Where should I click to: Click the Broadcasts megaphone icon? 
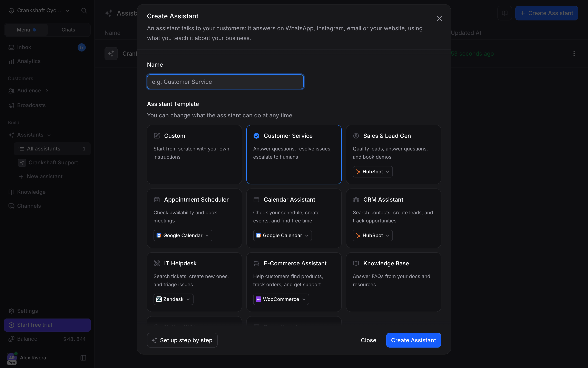click(x=11, y=105)
